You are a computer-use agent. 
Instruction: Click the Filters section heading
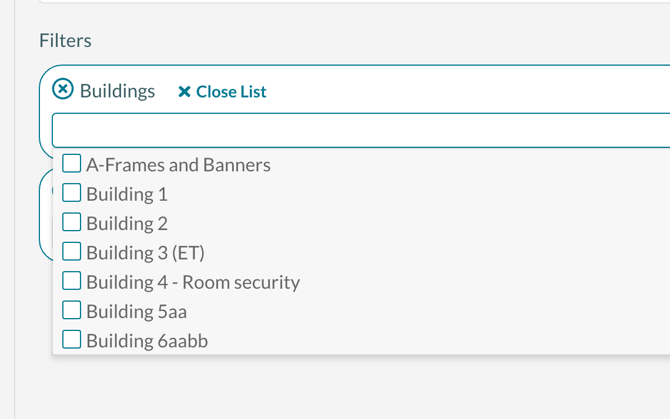tap(65, 40)
